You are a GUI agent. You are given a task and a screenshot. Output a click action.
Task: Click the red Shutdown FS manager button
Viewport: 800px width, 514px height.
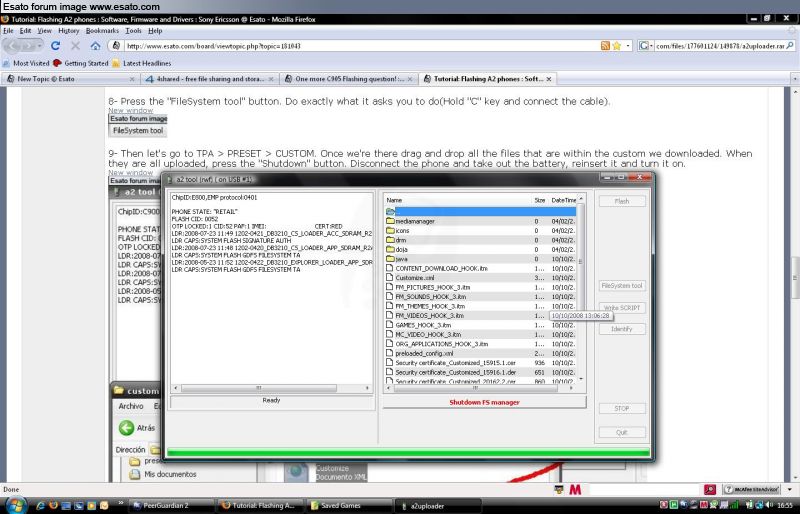pos(484,402)
